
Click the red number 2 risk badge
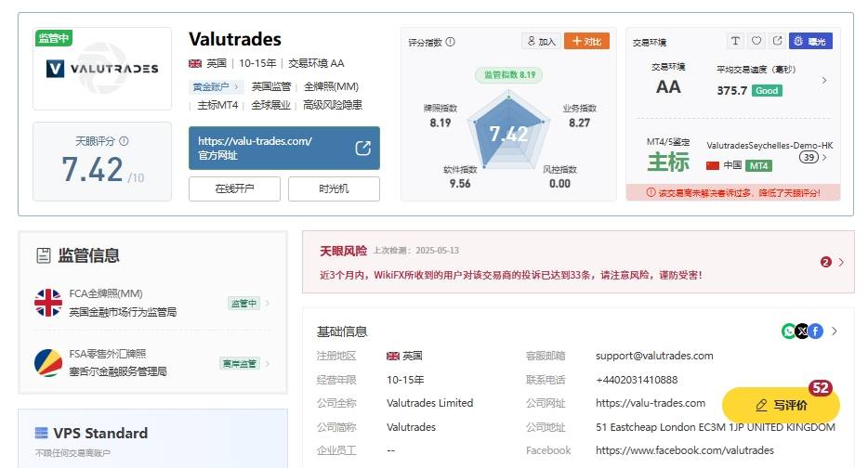826,262
